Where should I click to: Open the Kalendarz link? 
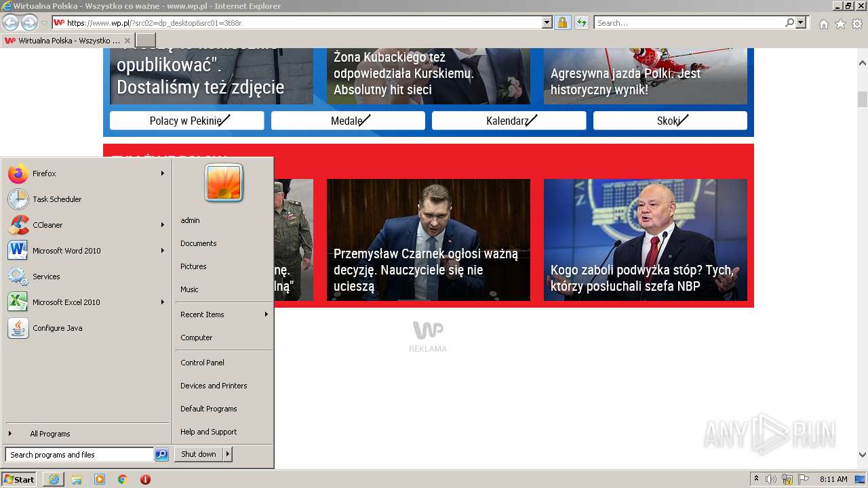509,121
